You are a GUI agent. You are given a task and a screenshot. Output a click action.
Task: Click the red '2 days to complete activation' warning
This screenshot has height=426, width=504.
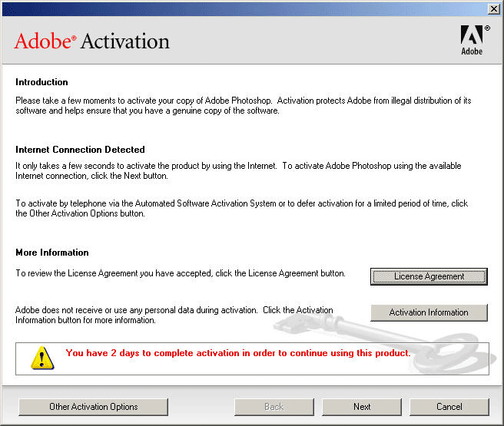238,353
